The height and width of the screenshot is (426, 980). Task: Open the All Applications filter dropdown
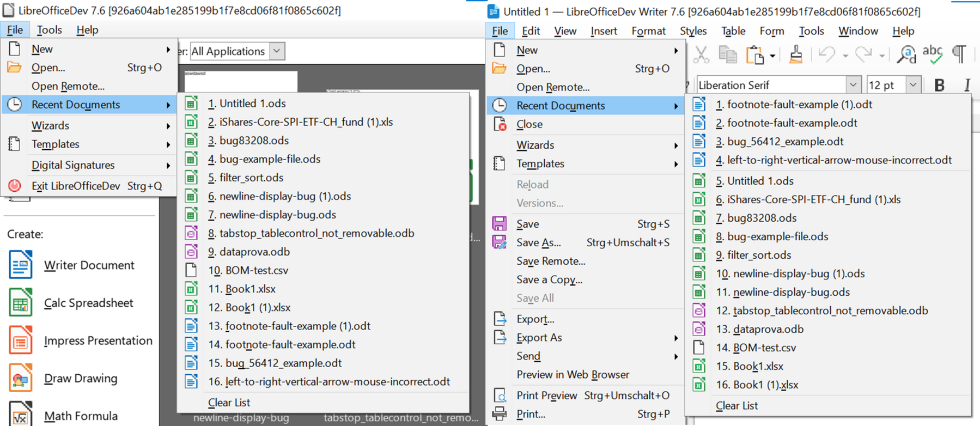[x=277, y=51]
